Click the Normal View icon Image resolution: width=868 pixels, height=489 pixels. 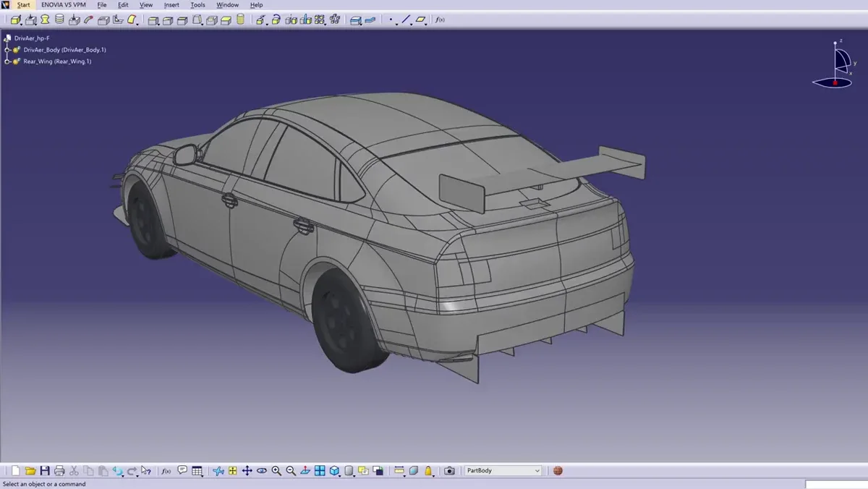point(305,471)
